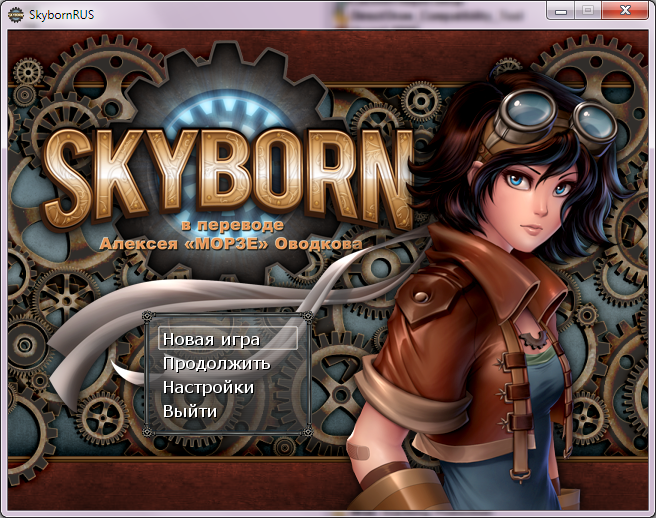Open the Настройки settings menu
This screenshot has width=656, height=518.
point(208,387)
